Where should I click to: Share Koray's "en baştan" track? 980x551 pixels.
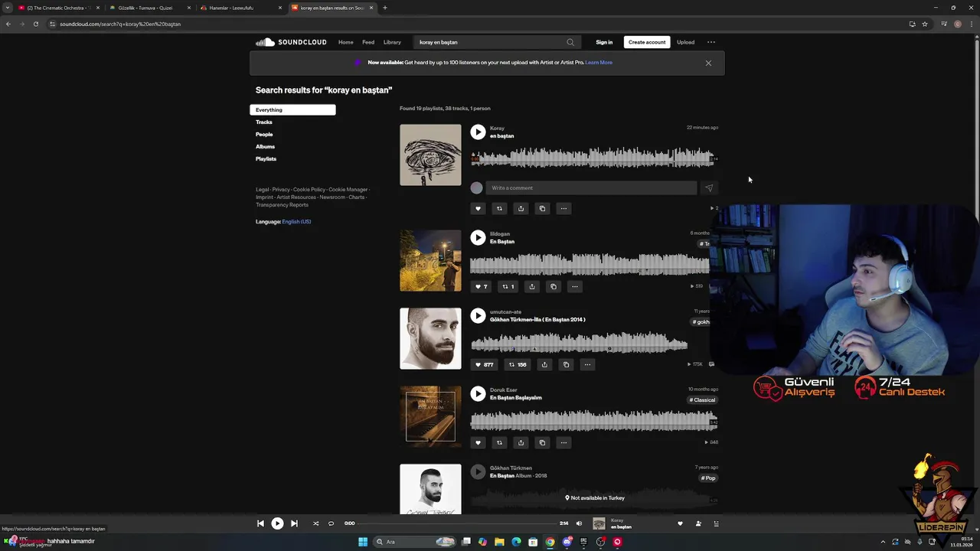point(521,208)
